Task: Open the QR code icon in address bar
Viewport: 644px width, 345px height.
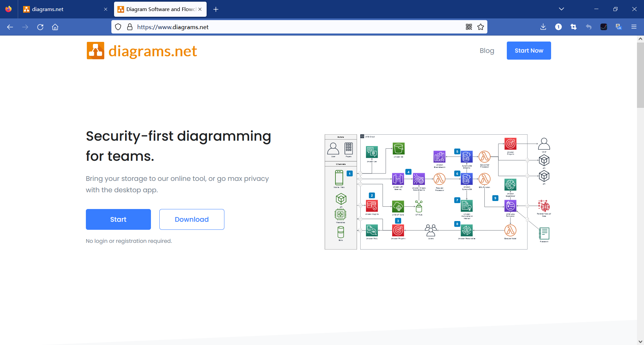Action: coord(469,27)
